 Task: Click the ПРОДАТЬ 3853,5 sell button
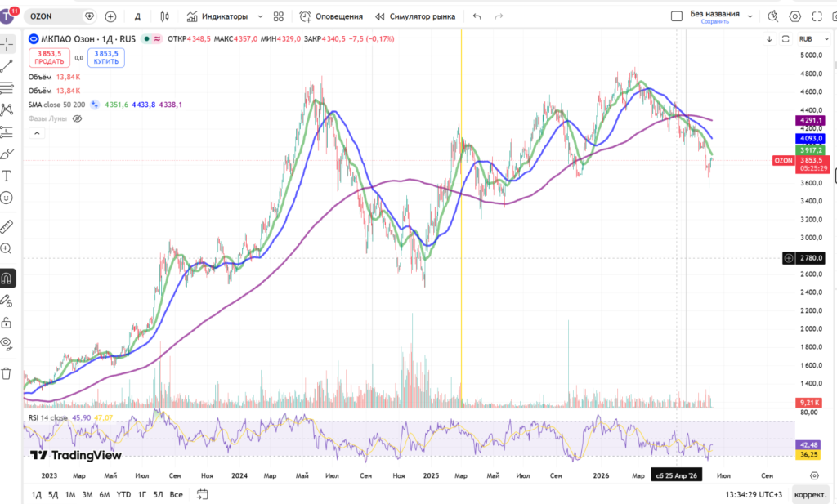pyautogui.click(x=49, y=58)
